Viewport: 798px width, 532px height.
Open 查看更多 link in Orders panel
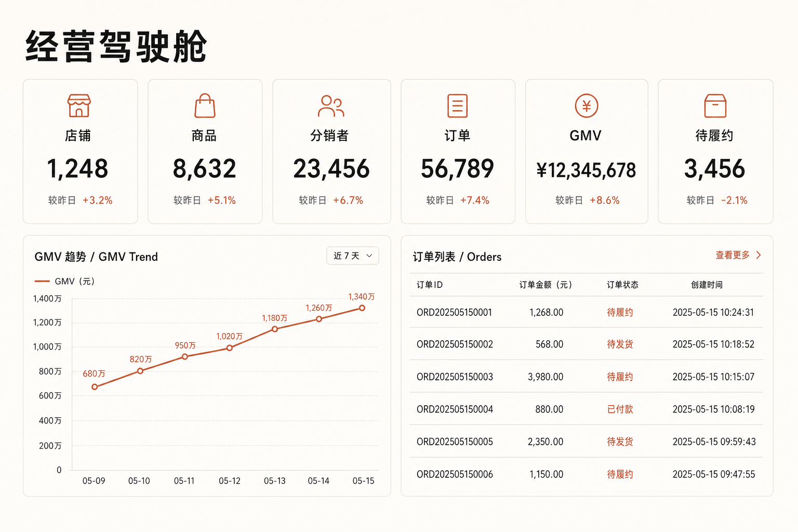[733, 255]
